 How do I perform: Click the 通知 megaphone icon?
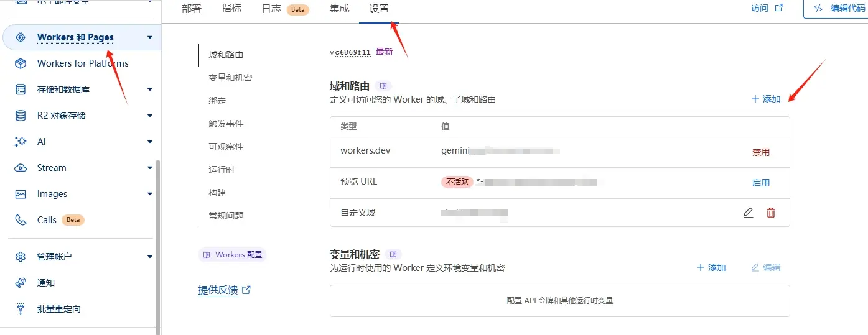(x=21, y=283)
